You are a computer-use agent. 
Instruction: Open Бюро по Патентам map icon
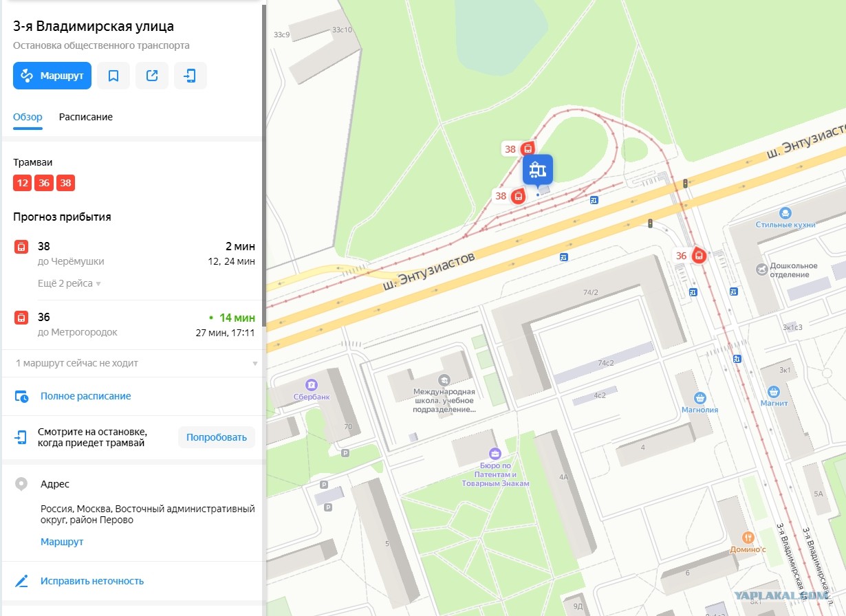[x=495, y=453]
